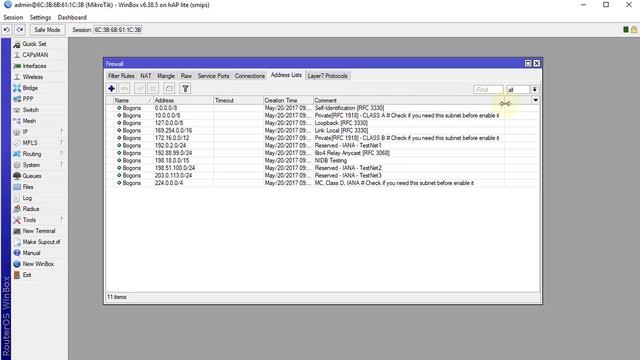Click the Redo toolbar icon
The height and width of the screenshot is (360, 640).
coord(20,30)
